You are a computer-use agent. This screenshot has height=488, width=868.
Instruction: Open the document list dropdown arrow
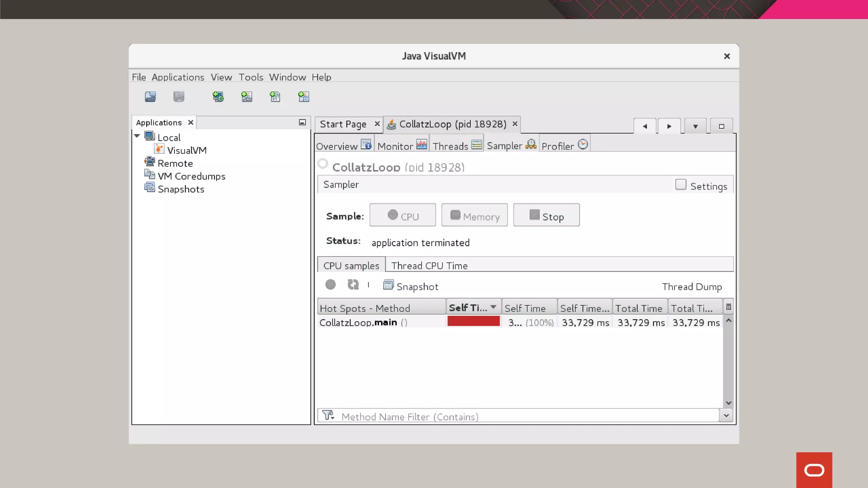(695, 126)
